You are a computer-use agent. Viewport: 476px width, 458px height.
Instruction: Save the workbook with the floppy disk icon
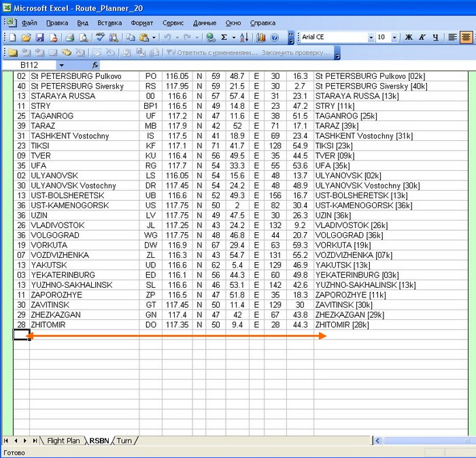(40, 37)
